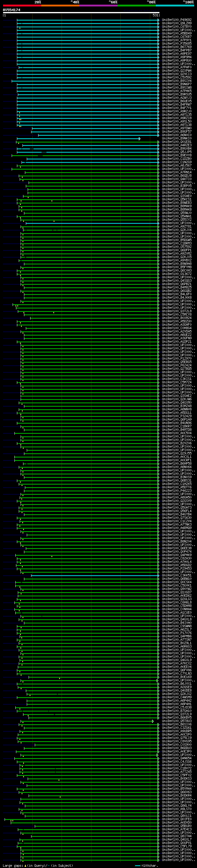Select hit label UniRef100_C5PFX2
Image resolution: width=197 pixels, height=868 pixels.
coord(177,775)
